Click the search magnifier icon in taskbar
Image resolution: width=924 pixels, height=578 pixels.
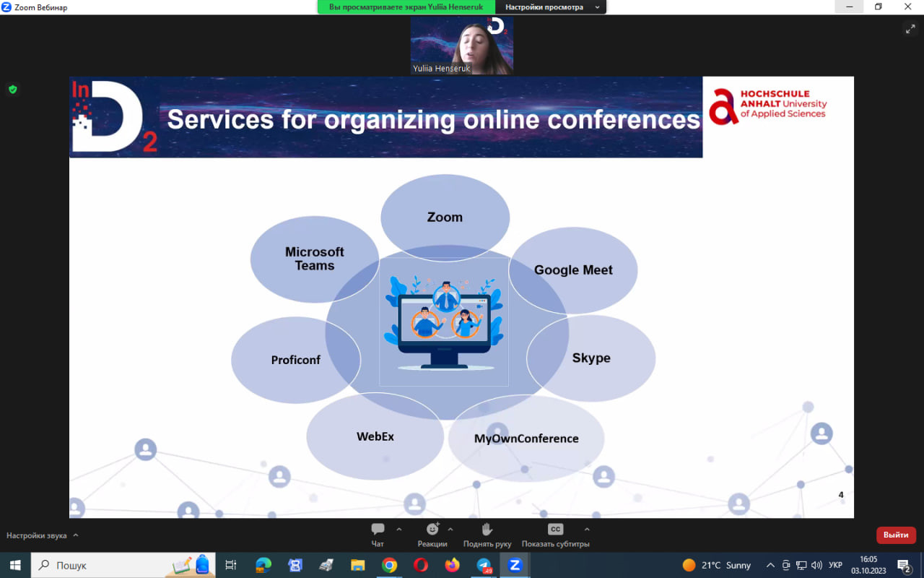click(44, 565)
